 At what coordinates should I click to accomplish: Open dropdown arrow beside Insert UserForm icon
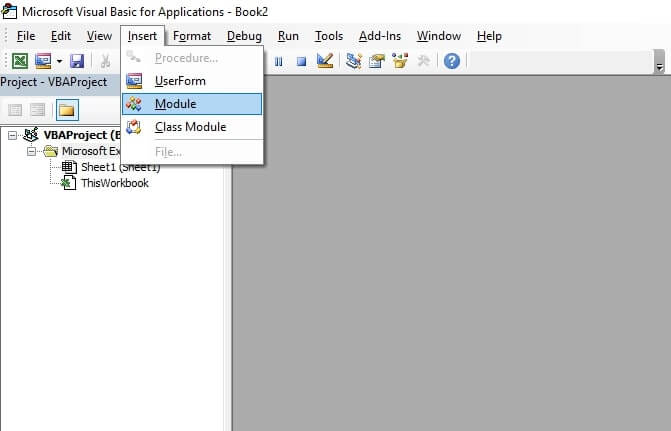tap(59, 61)
